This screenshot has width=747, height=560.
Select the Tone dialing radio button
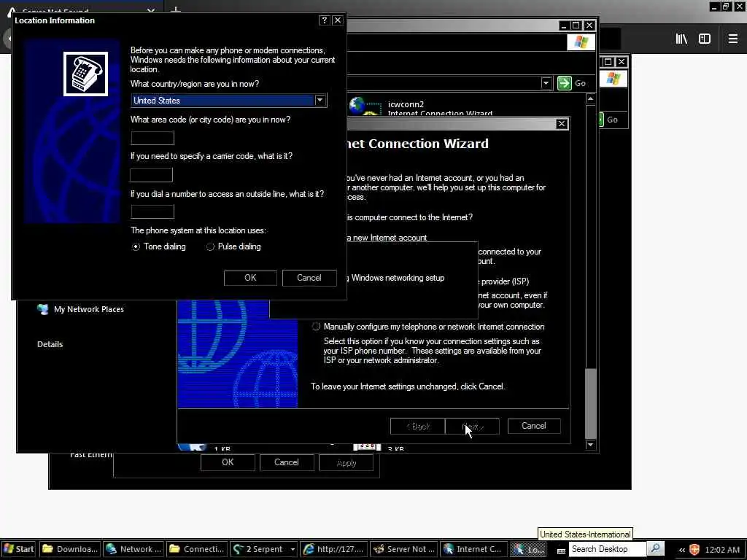coord(136,246)
